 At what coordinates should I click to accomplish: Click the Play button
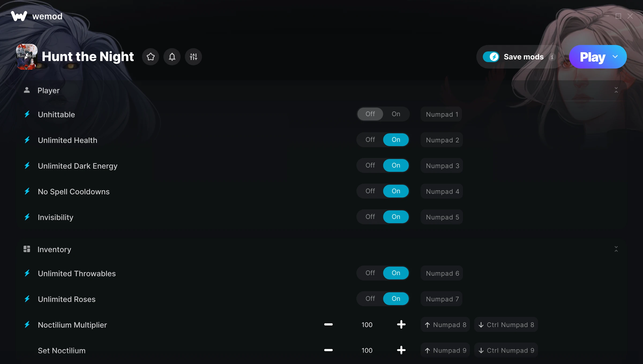(592, 57)
